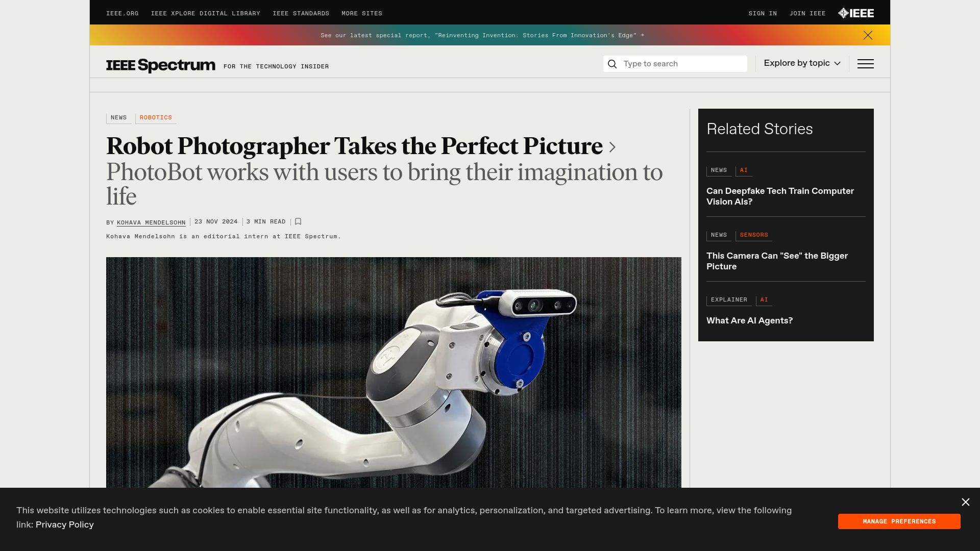Image resolution: width=980 pixels, height=551 pixels.
Task: Click the AI tag on Deepfake story
Action: tap(744, 170)
